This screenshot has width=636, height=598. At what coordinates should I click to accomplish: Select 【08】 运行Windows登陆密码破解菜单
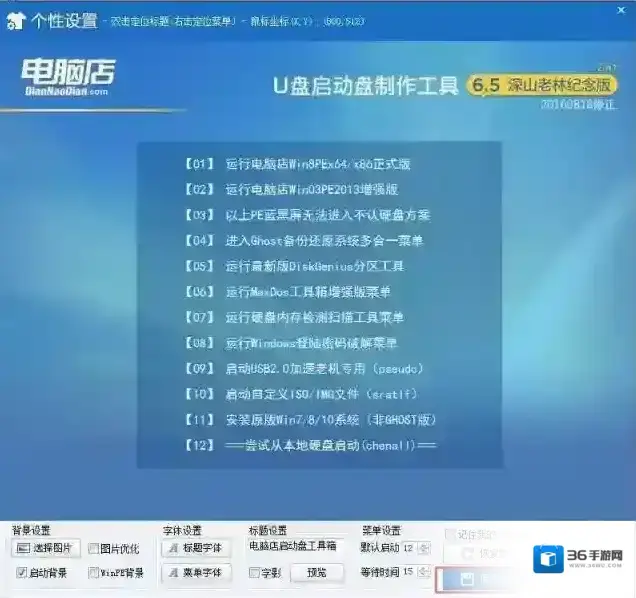pyautogui.click(x=291, y=343)
